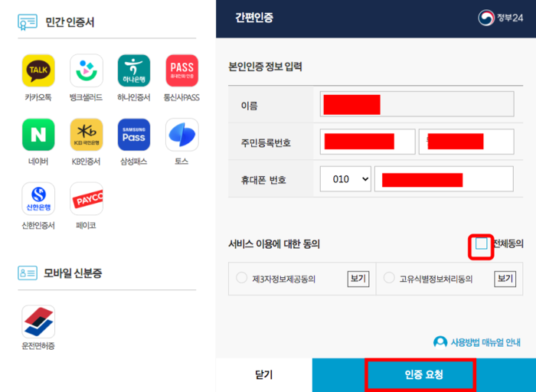Select the mobile driver's license icon

pyautogui.click(x=38, y=322)
